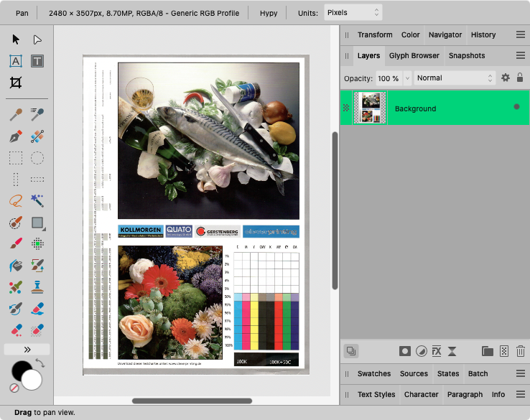Screen dimensions: 530x420
Task: Select the Erase Brush tool
Action: point(37,309)
